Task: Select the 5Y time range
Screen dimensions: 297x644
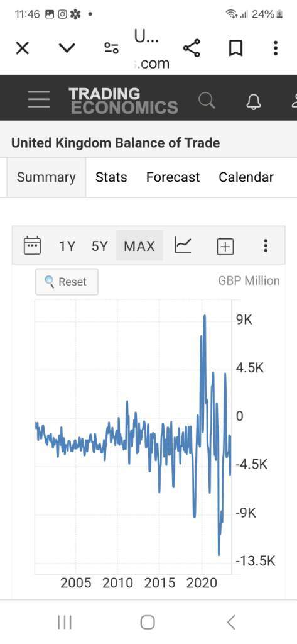Action: coord(99,246)
